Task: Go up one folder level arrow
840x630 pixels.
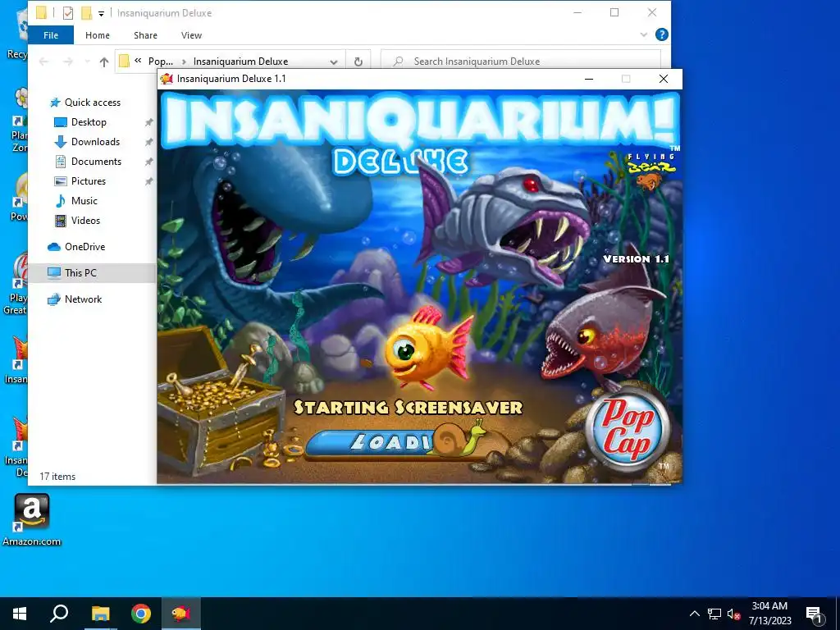Action: tap(104, 62)
